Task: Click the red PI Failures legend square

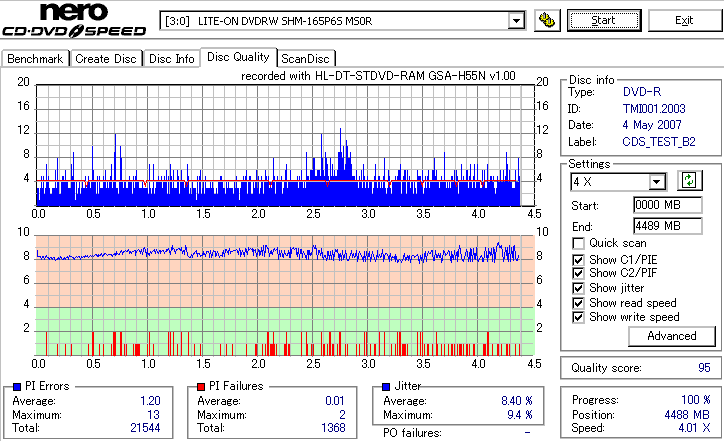Action: point(201,387)
